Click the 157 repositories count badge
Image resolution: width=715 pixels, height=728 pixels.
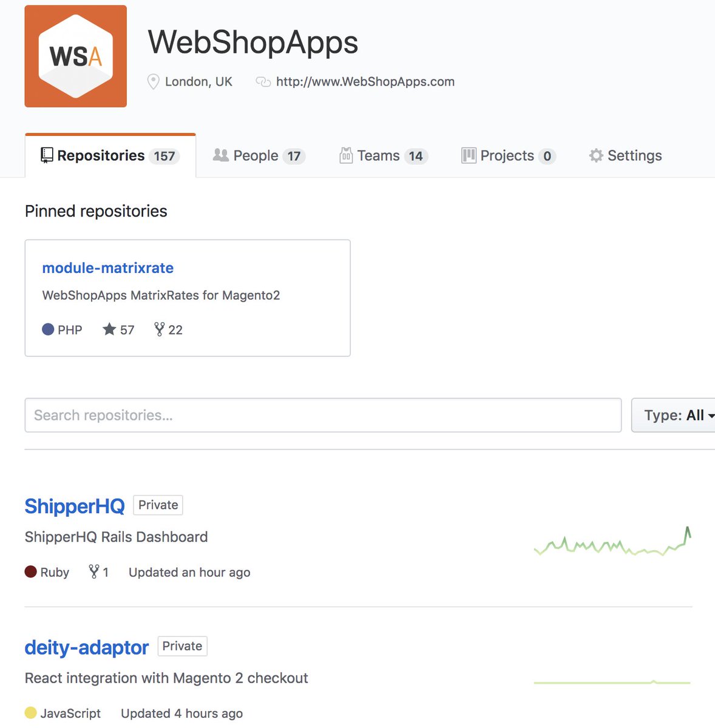coord(164,157)
